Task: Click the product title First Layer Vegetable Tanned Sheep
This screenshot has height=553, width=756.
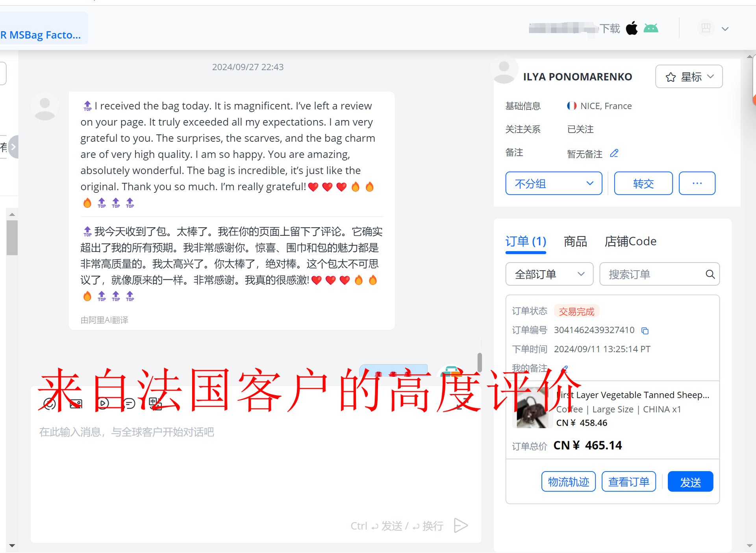Action: tap(633, 395)
